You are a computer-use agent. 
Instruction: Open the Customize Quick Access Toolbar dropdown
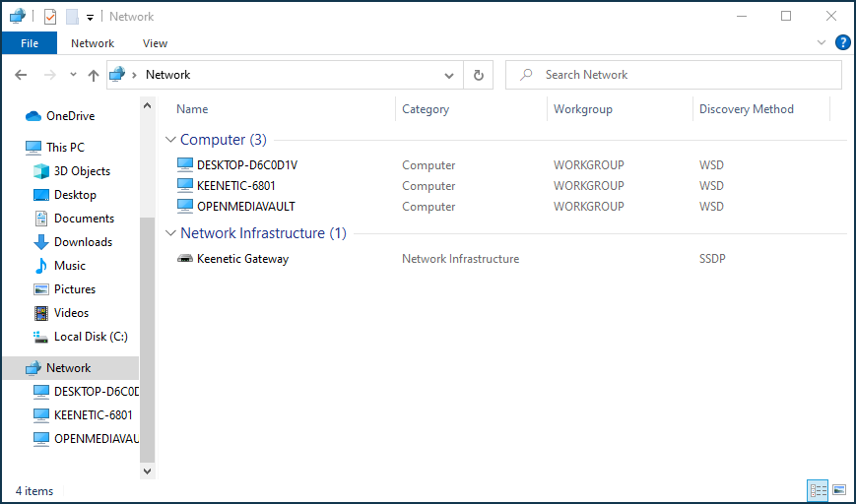tap(90, 18)
